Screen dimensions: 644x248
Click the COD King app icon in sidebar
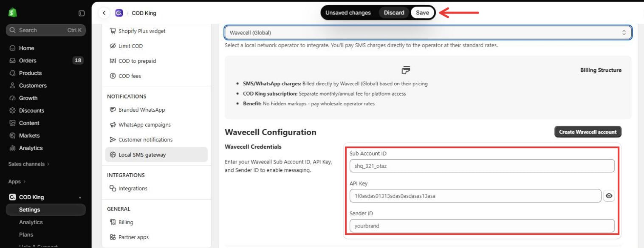tap(12, 197)
